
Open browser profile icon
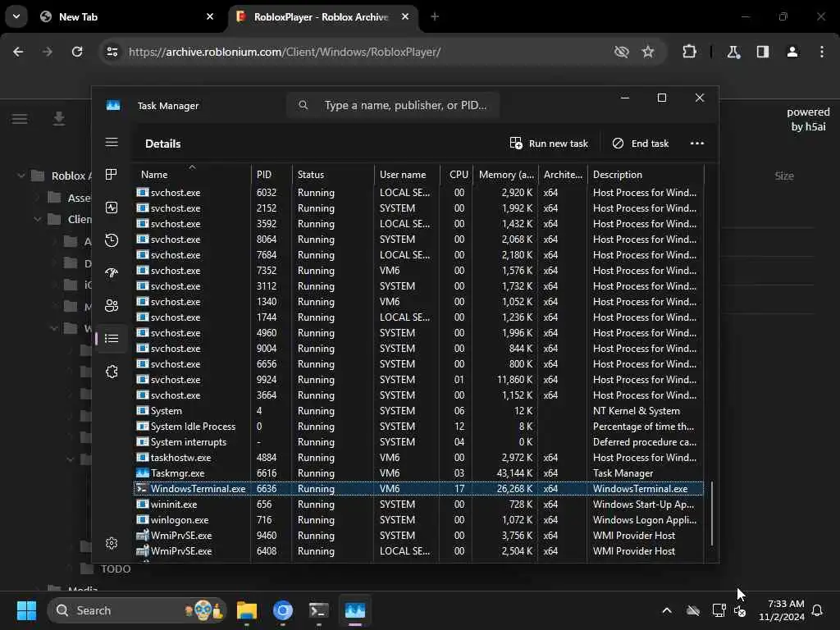click(792, 52)
